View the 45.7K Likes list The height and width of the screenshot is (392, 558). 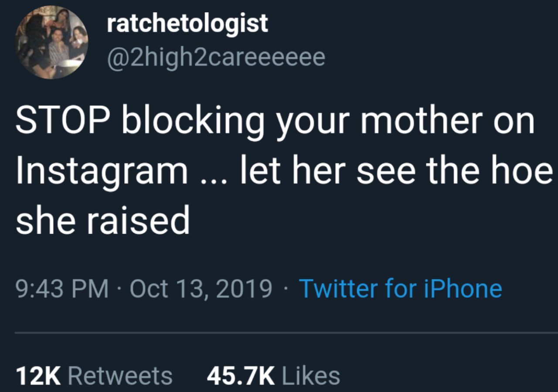tap(273, 376)
